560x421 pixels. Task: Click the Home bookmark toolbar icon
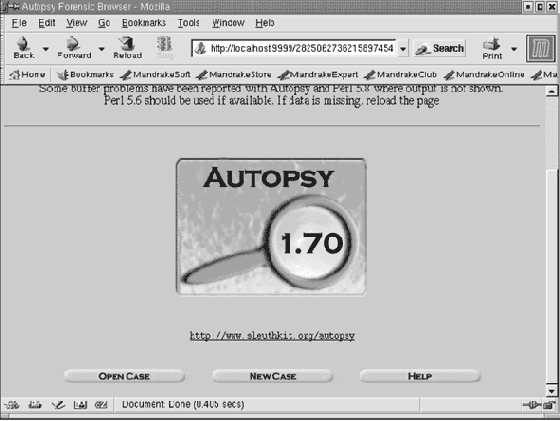pyautogui.click(x=27, y=75)
